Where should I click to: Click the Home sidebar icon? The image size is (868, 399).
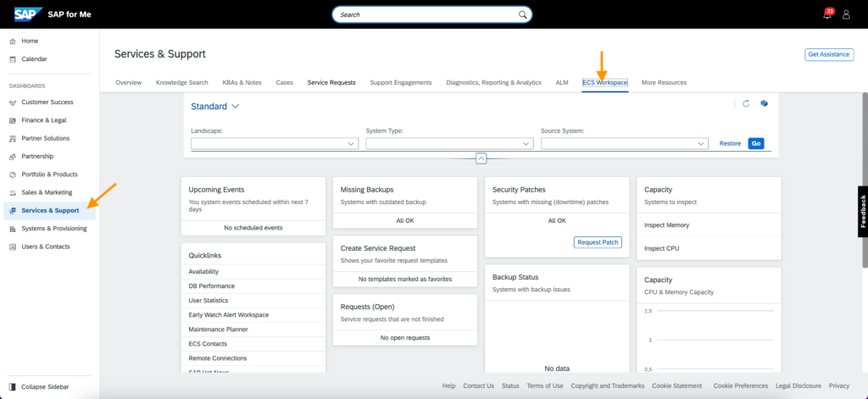13,42
